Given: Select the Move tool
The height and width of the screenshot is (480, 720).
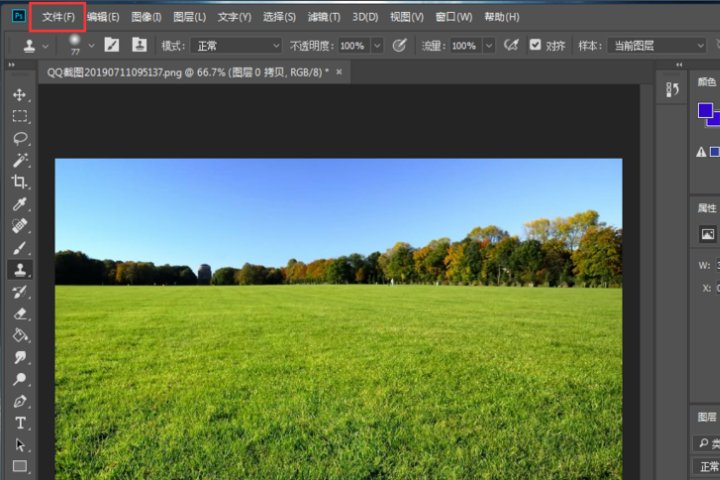Looking at the screenshot, I should pos(19,95).
